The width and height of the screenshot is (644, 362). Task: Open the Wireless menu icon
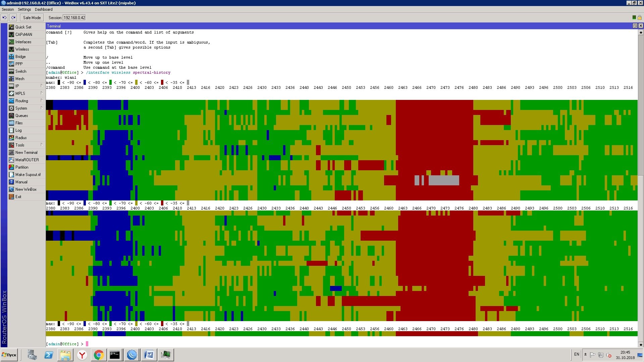(x=11, y=49)
